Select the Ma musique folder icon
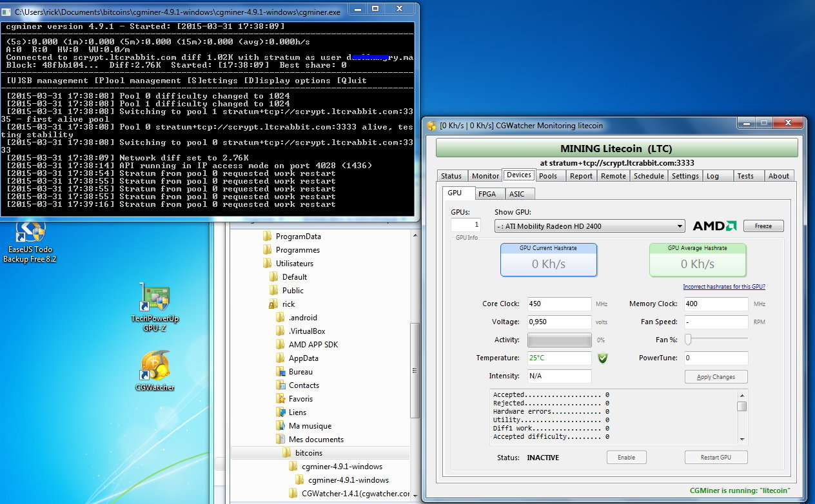The width and height of the screenshot is (815, 504). [x=280, y=426]
